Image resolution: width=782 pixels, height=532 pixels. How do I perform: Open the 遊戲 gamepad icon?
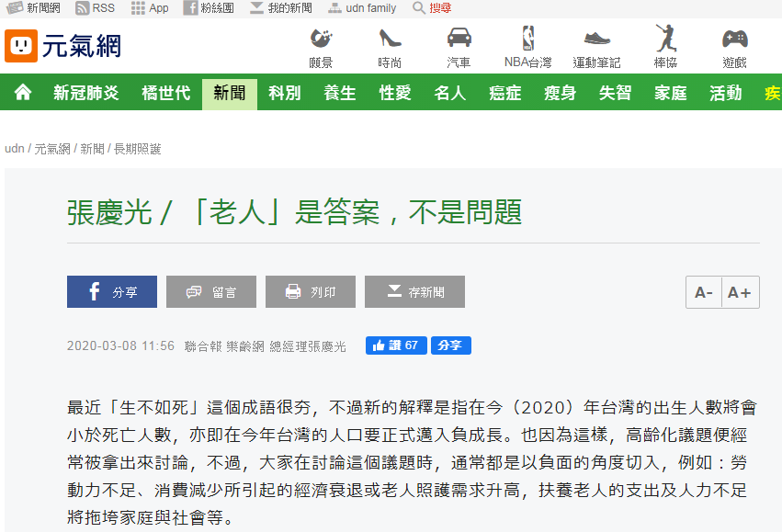pyautogui.click(x=734, y=47)
